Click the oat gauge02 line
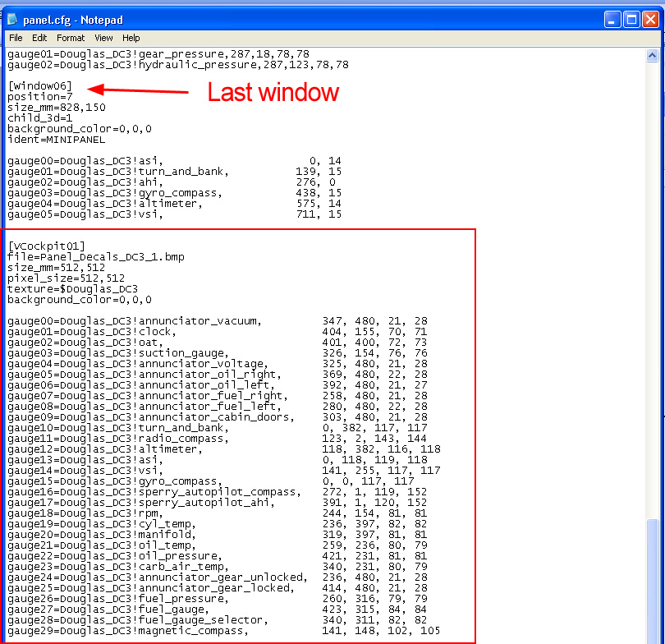This screenshot has width=665, height=644. (x=217, y=342)
